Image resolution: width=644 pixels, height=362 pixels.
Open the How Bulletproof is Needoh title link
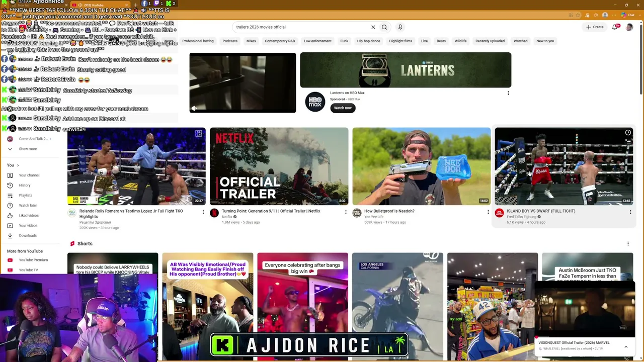click(x=389, y=211)
